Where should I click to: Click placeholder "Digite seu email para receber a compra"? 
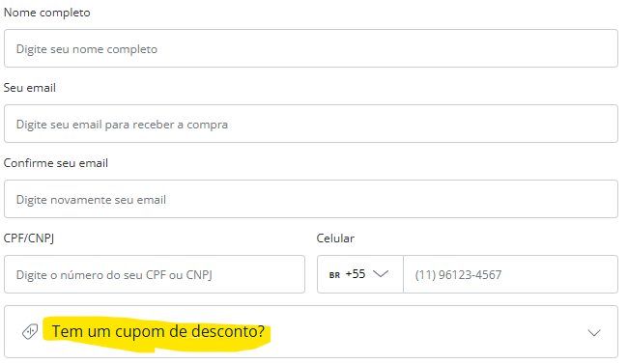(122, 125)
